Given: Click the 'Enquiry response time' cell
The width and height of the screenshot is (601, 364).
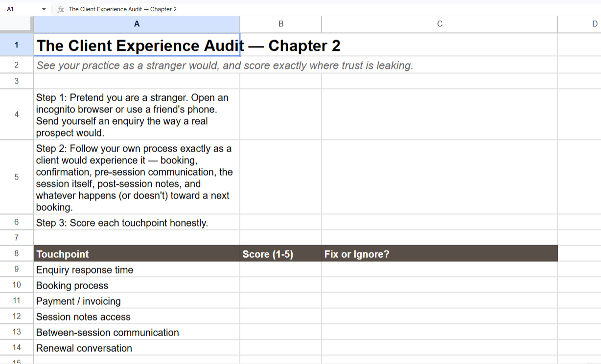Looking at the screenshot, I should point(137,269).
